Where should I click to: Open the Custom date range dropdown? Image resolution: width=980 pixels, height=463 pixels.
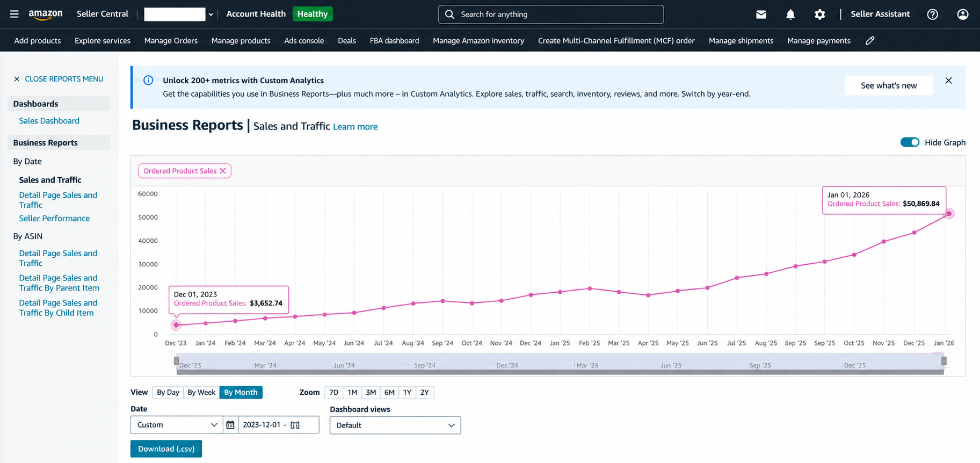pos(177,425)
